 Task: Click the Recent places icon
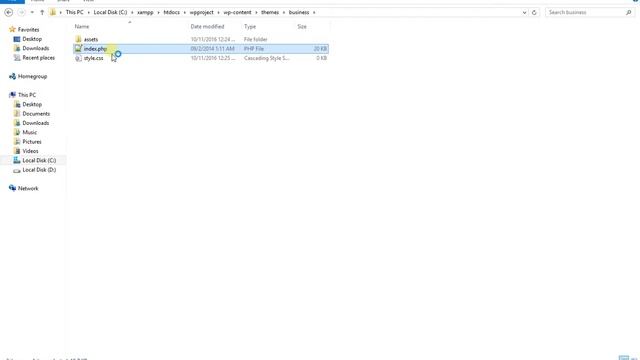click(x=17, y=58)
